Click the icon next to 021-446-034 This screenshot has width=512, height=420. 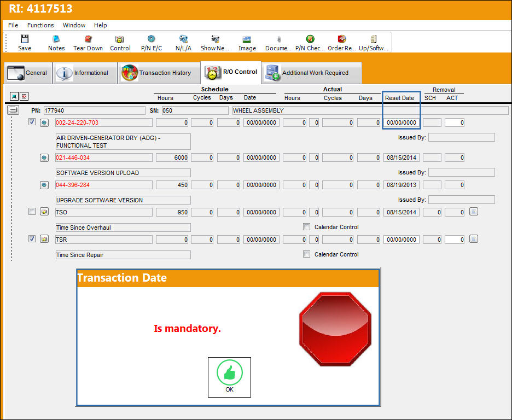(44, 157)
